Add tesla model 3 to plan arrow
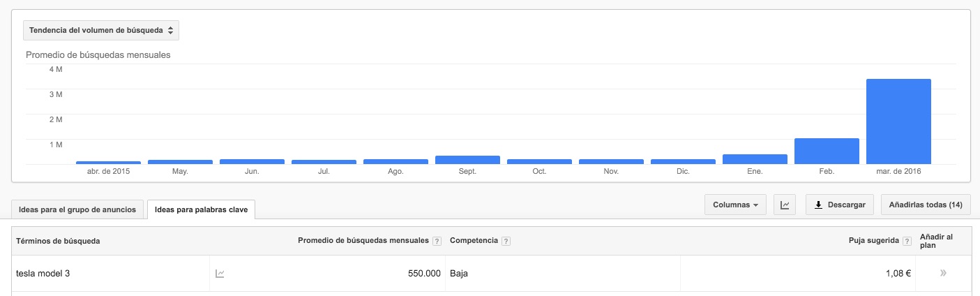This screenshot has width=980, height=296. pos(943,273)
